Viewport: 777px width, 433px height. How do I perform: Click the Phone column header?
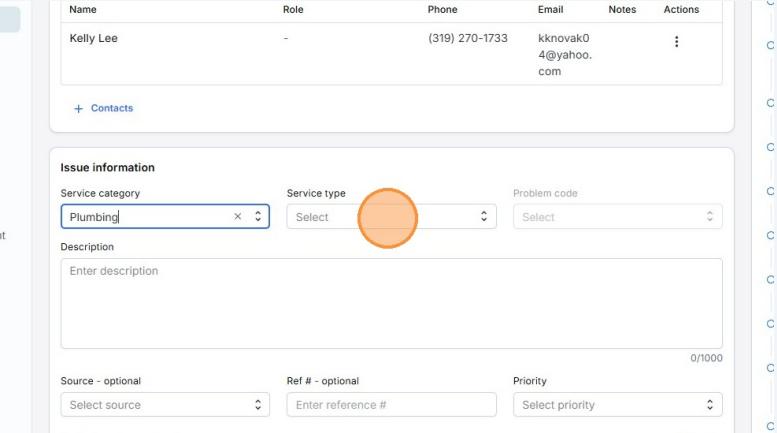pyautogui.click(x=442, y=10)
